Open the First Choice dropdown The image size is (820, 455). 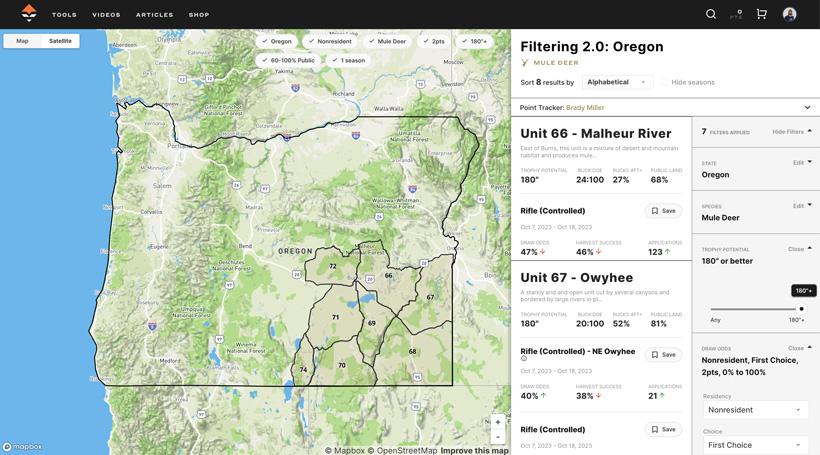[755, 445]
